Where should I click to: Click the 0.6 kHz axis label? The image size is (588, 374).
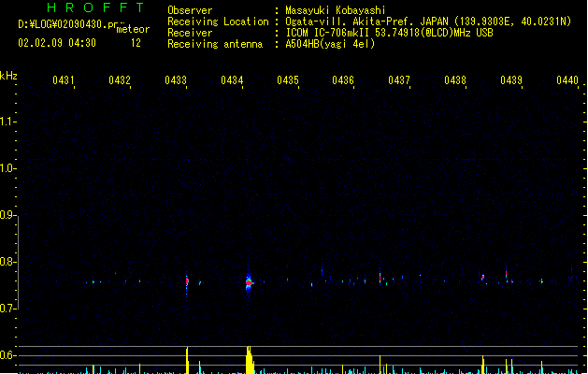click(7, 355)
